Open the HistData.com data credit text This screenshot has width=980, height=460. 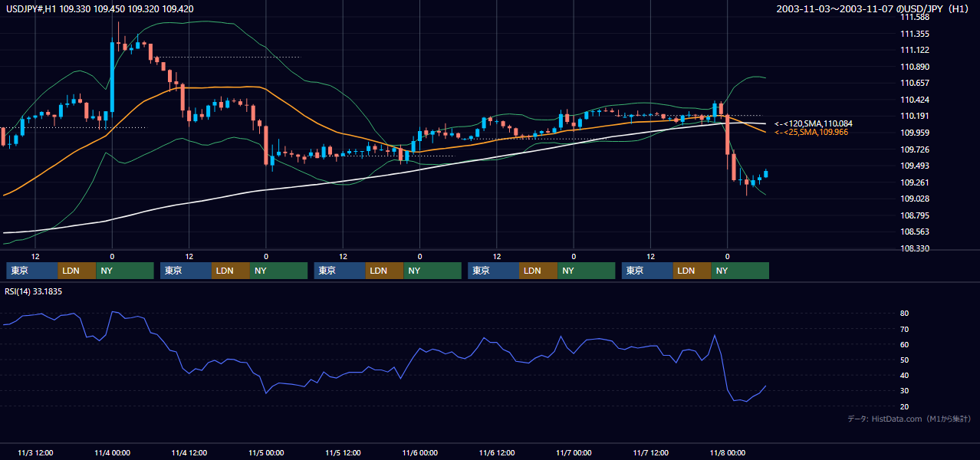[x=909, y=419]
